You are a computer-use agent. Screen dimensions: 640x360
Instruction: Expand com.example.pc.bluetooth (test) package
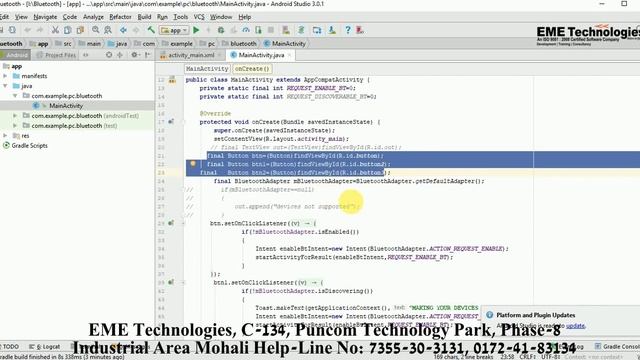click(15, 126)
